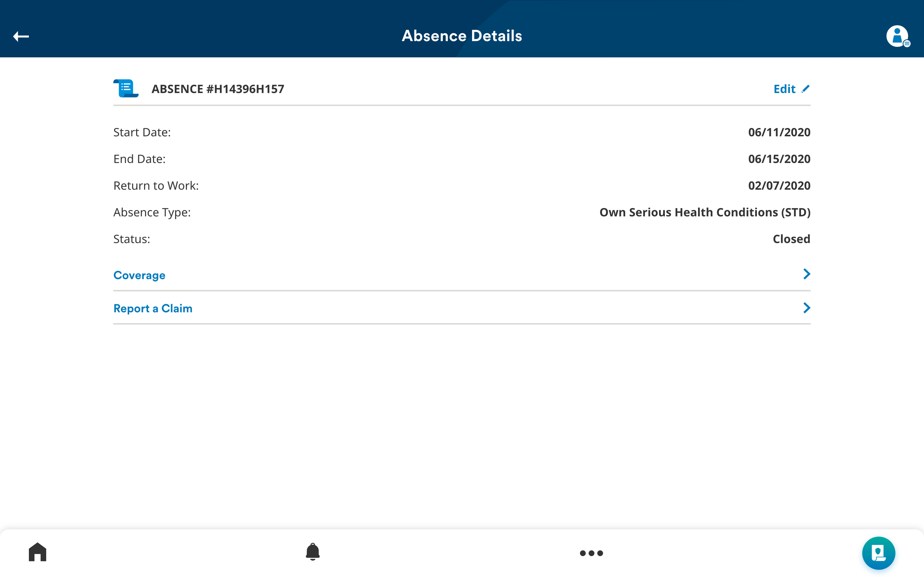
Task: Open the three-dot more menu
Action: coord(592,553)
